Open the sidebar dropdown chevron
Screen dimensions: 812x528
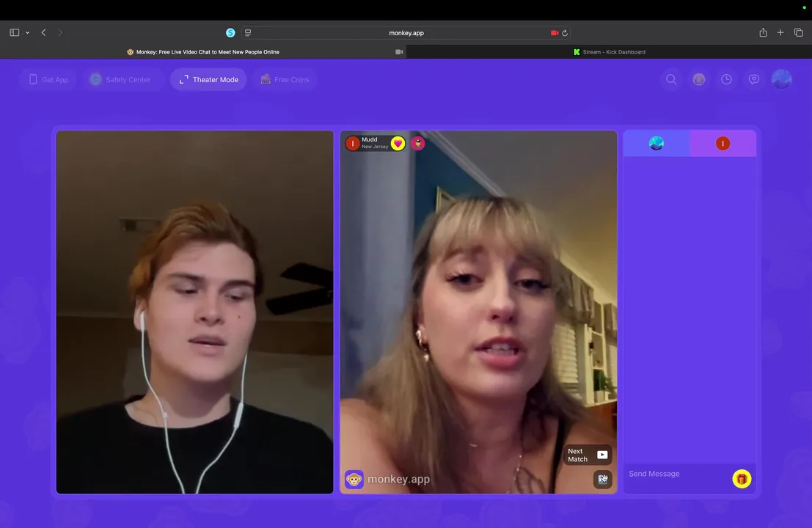tap(27, 32)
